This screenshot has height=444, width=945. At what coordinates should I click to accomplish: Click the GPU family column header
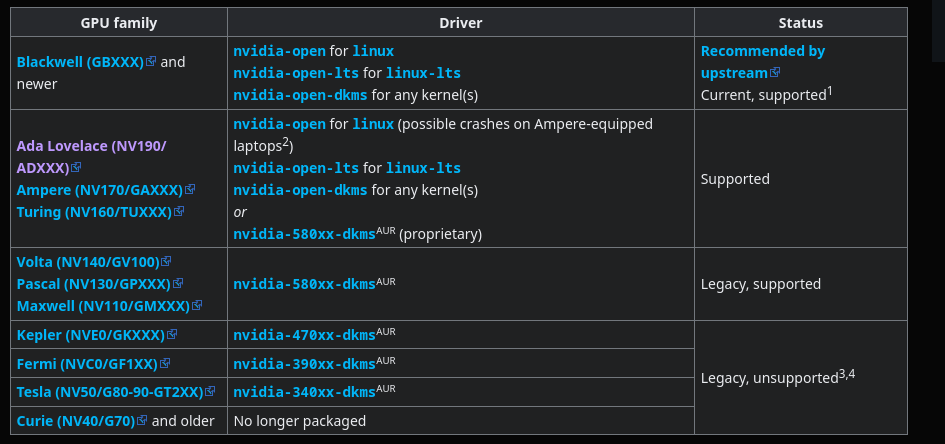pyautogui.click(x=119, y=23)
